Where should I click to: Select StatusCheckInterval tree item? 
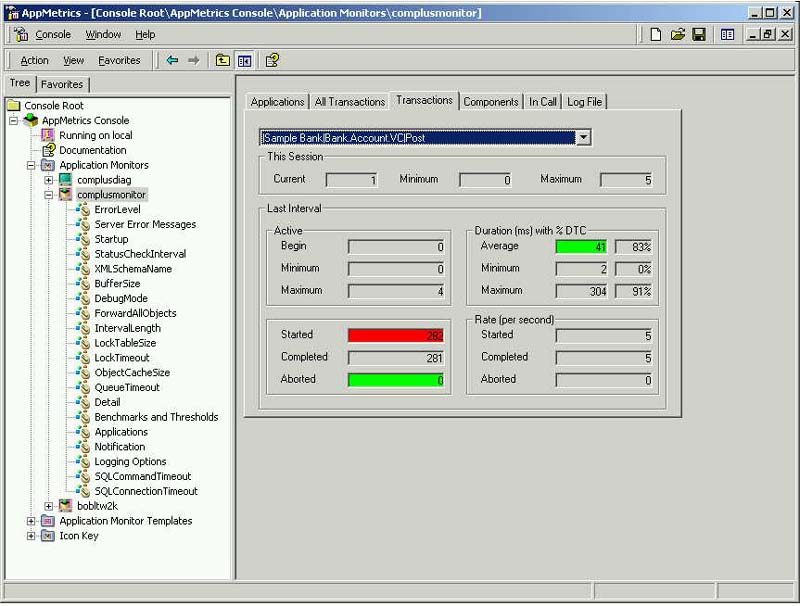click(x=140, y=254)
